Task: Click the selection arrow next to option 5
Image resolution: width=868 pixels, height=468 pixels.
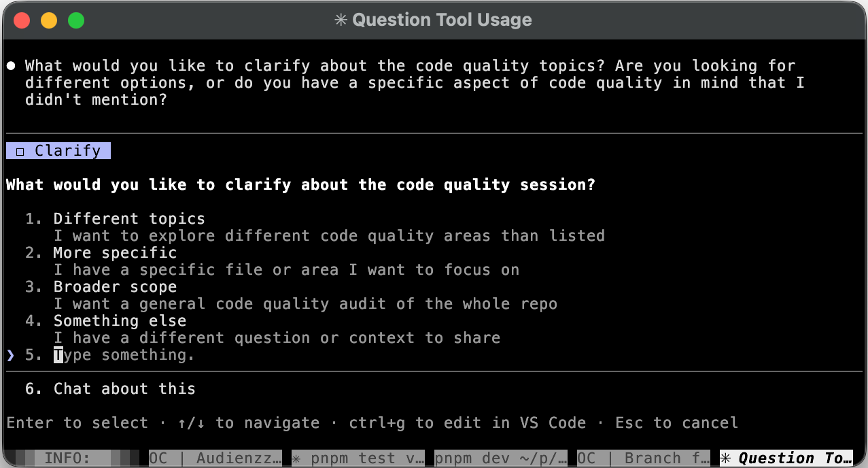Action: tap(10, 354)
